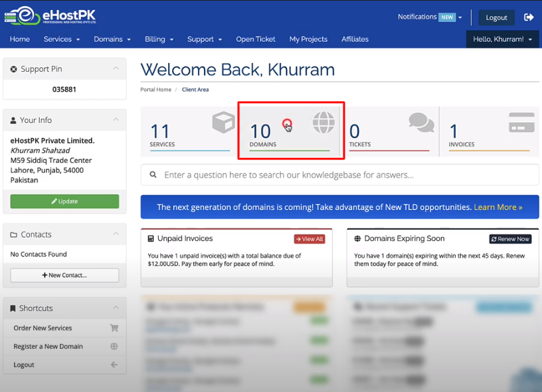542x392 pixels.
Task: Collapse the Support Pin panel
Action: (x=116, y=68)
